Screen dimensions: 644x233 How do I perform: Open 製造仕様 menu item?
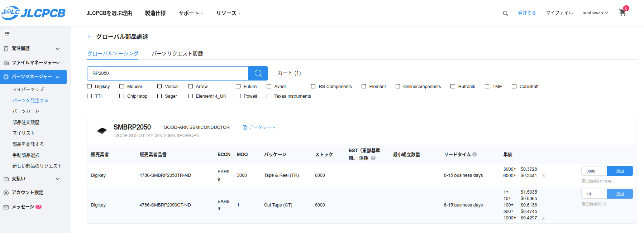point(156,13)
